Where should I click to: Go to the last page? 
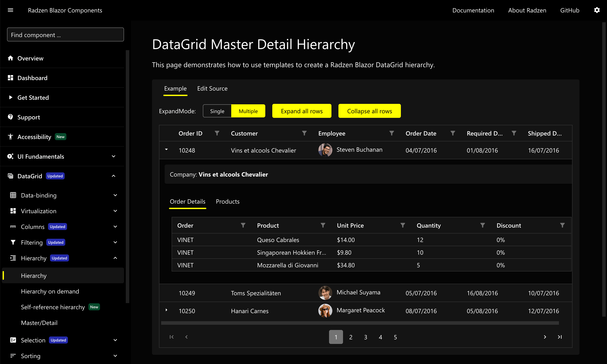(560, 337)
